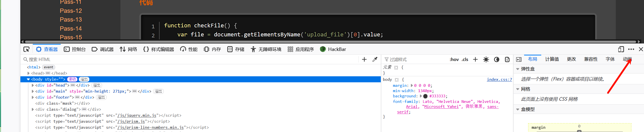Screen dimensions: 644x132
Task: Collapse the three-pane inspector sidebar
Action: [x=519, y=59]
